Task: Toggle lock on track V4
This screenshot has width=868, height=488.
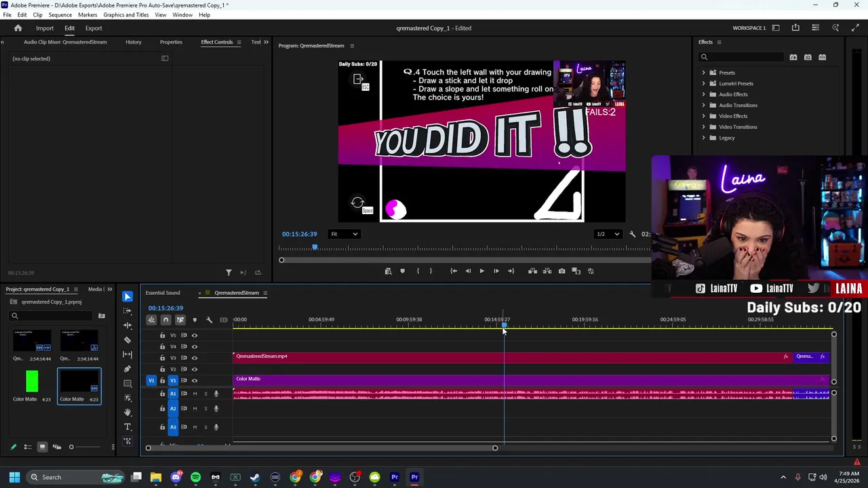Action: pyautogui.click(x=162, y=346)
